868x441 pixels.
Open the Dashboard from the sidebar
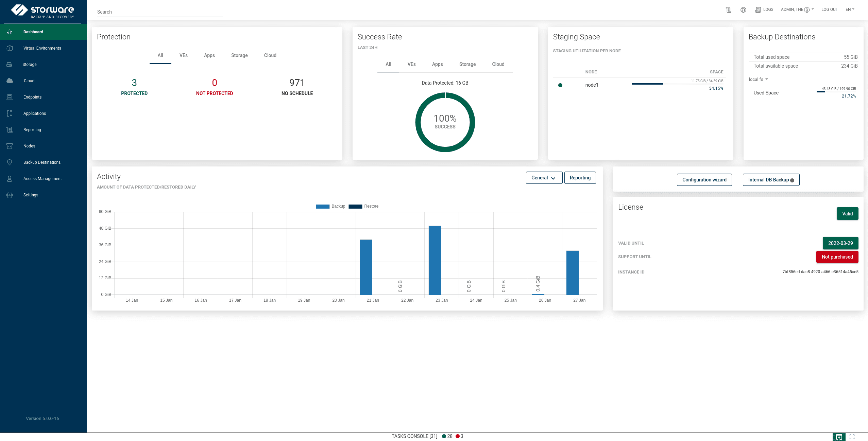point(33,32)
